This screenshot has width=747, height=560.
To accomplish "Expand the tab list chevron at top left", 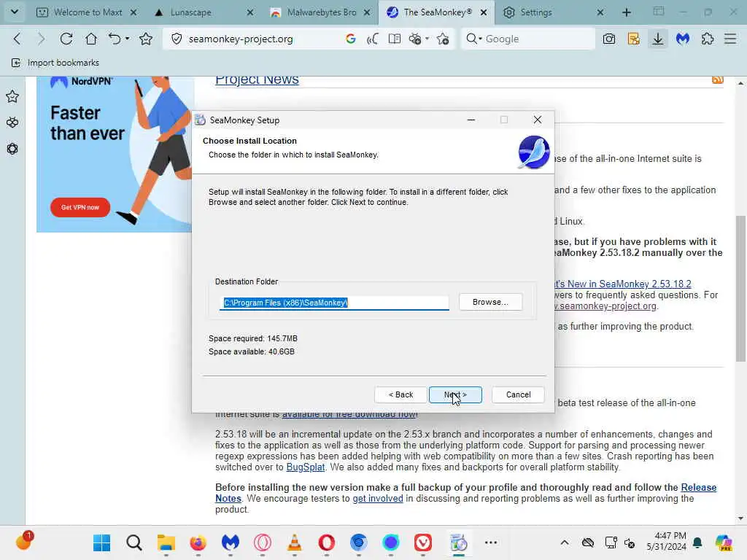I will (15, 12).
